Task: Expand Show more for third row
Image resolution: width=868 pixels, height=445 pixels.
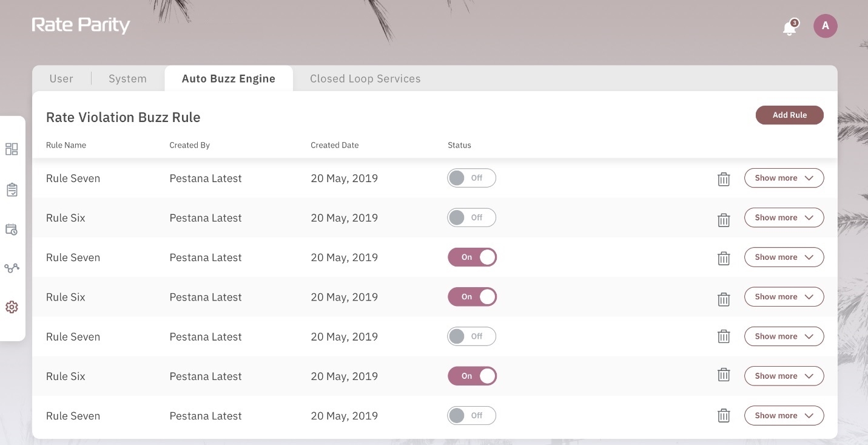Action: point(784,257)
